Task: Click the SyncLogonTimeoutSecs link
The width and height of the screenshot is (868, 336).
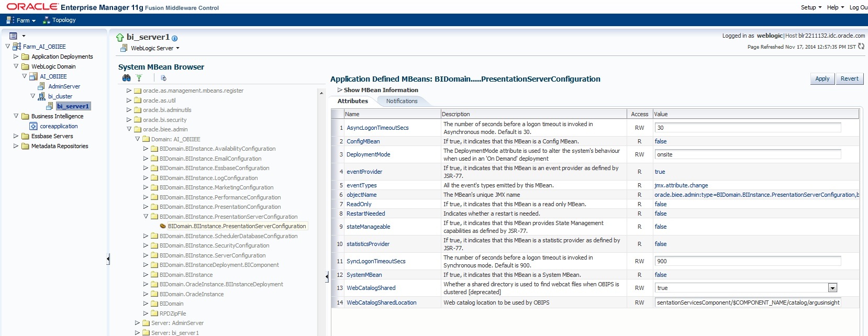Action: click(376, 261)
